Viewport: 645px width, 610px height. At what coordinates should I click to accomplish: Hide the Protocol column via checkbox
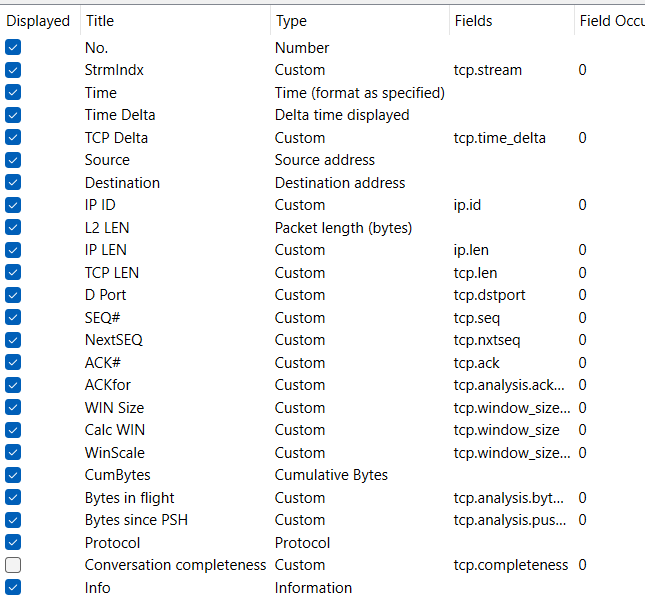click(x=13, y=542)
